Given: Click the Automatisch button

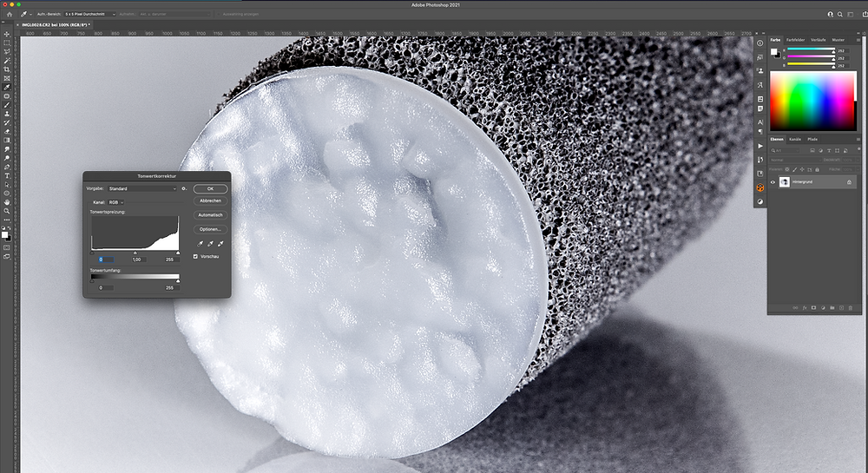Looking at the screenshot, I should [210, 214].
